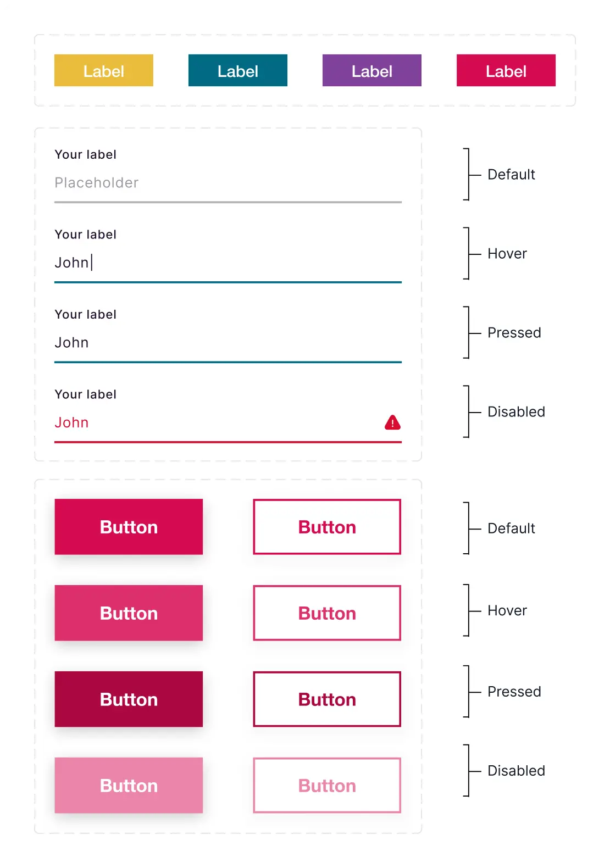Click the disabled light pink solid Button
This screenshot has height=868, width=610.
[129, 786]
